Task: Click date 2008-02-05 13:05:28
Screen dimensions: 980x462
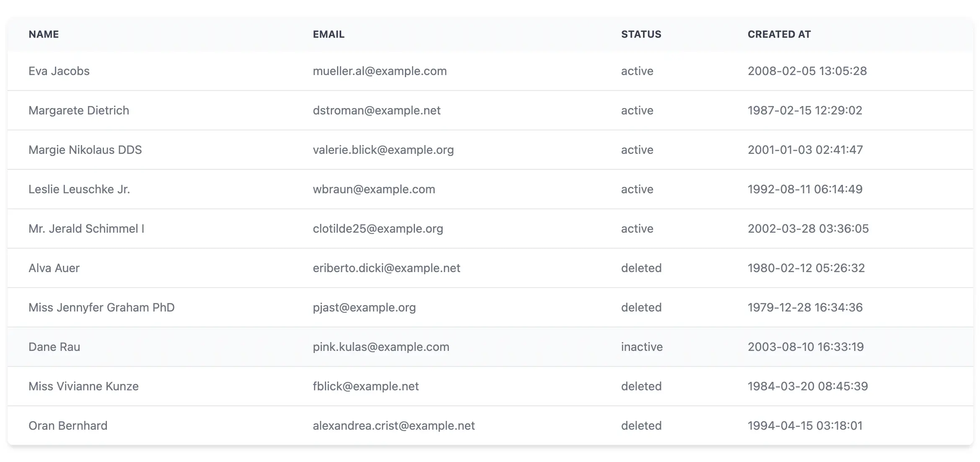Action: click(x=807, y=71)
